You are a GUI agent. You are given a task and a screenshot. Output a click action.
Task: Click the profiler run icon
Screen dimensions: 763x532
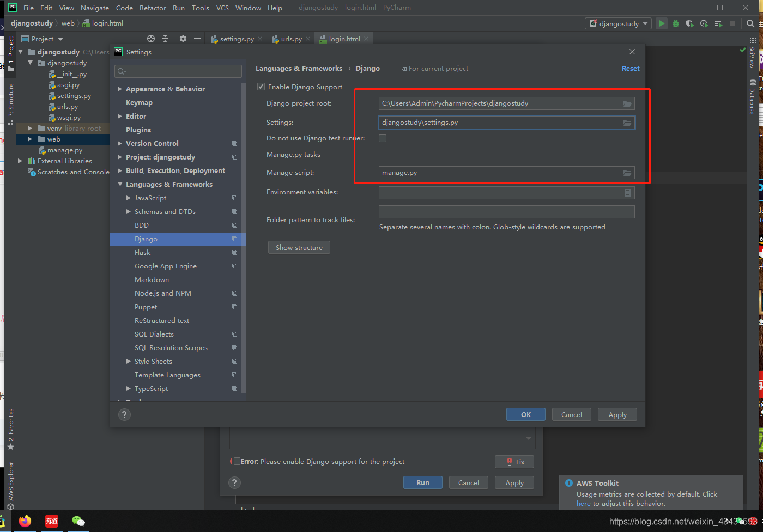704,23
